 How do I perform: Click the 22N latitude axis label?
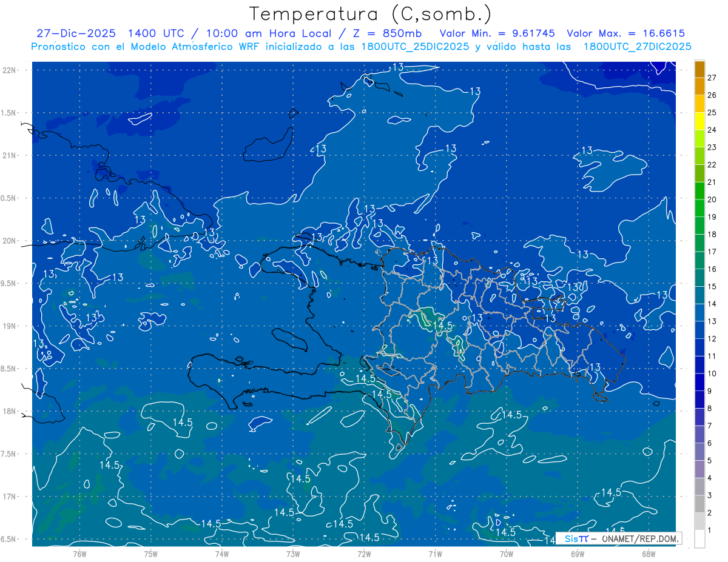[9, 70]
